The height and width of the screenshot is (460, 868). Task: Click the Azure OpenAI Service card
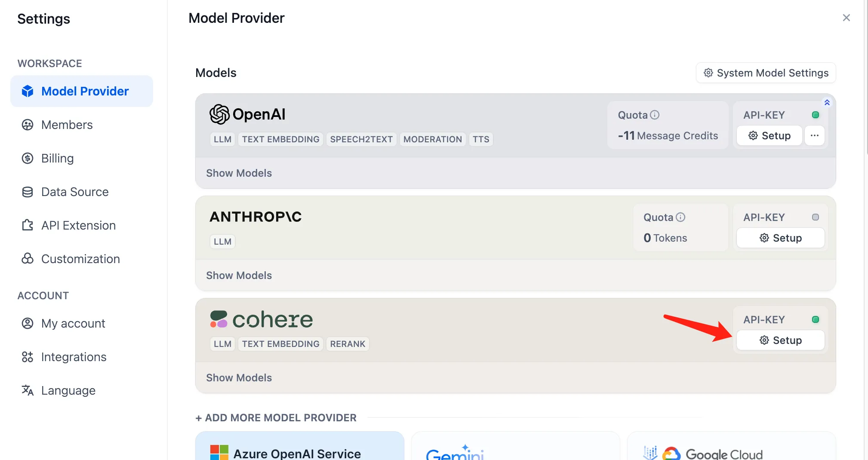pos(299,447)
